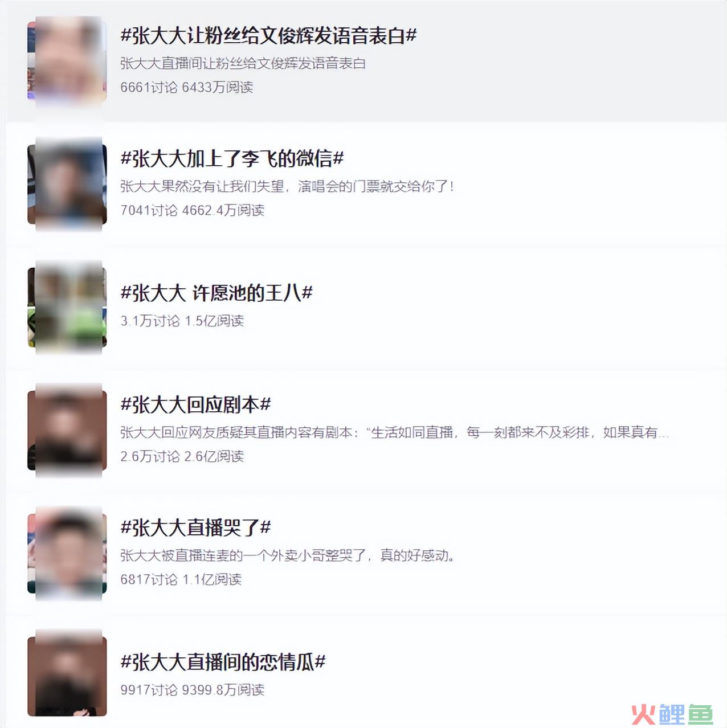Open thumbnail beside 张大大回应剧本 topic
Viewport: 727px width, 728px height.
(67, 431)
